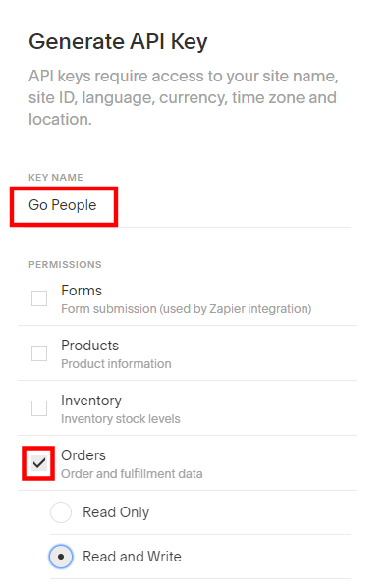Click the Products label text
The width and height of the screenshot is (388, 588).
89,346
